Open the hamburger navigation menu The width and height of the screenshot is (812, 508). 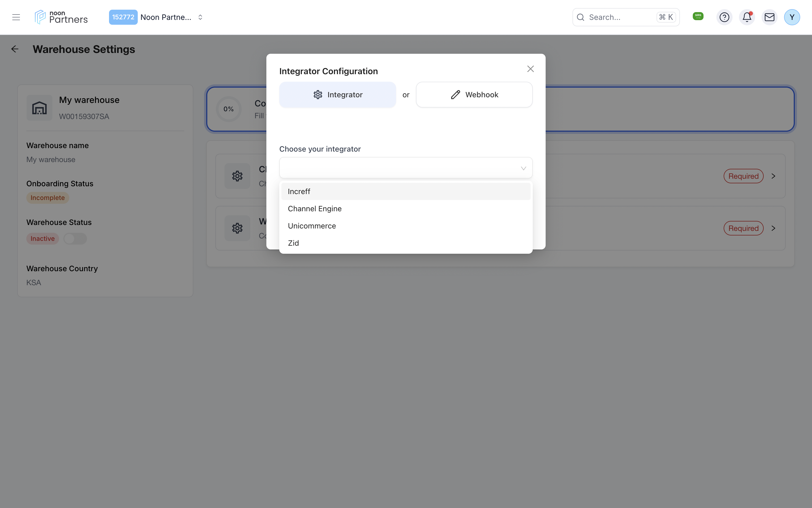pyautogui.click(x=16, y=17)
